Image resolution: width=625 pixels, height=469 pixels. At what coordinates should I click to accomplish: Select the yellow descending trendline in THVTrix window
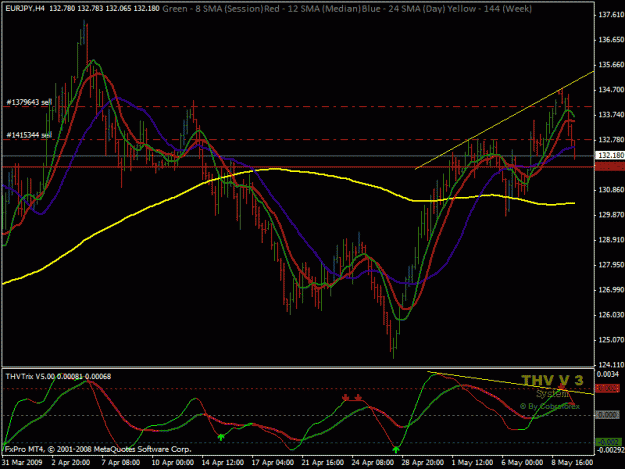(x=511, y=383)
